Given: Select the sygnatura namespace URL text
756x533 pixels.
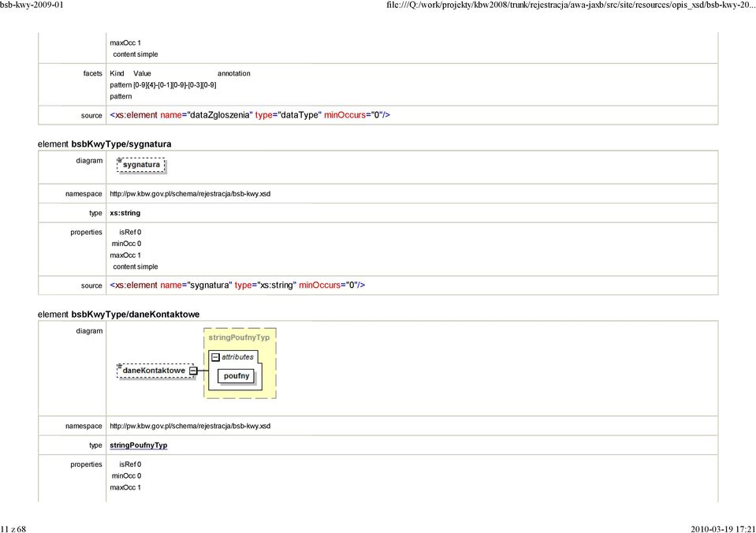Looking at the screenshot, I should 190,194.
